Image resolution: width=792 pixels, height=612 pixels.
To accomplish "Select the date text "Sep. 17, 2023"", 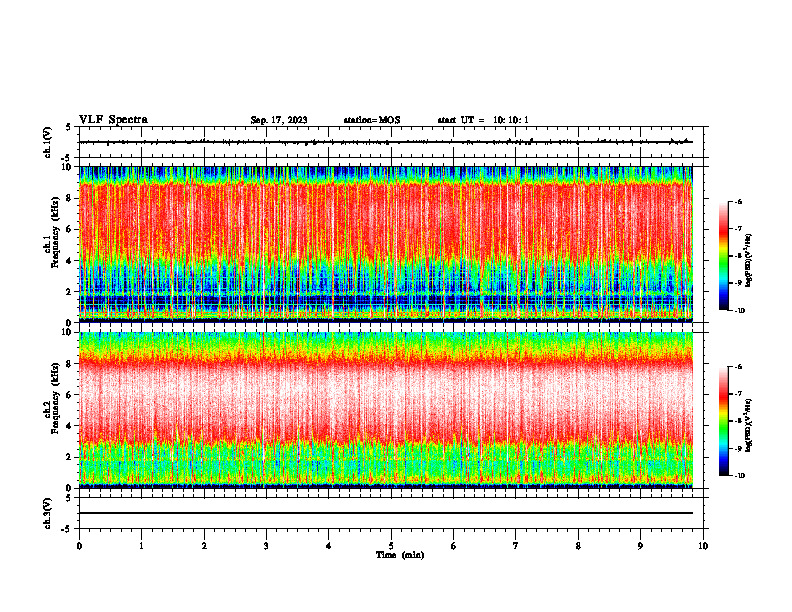I will [x=279, y=120].
